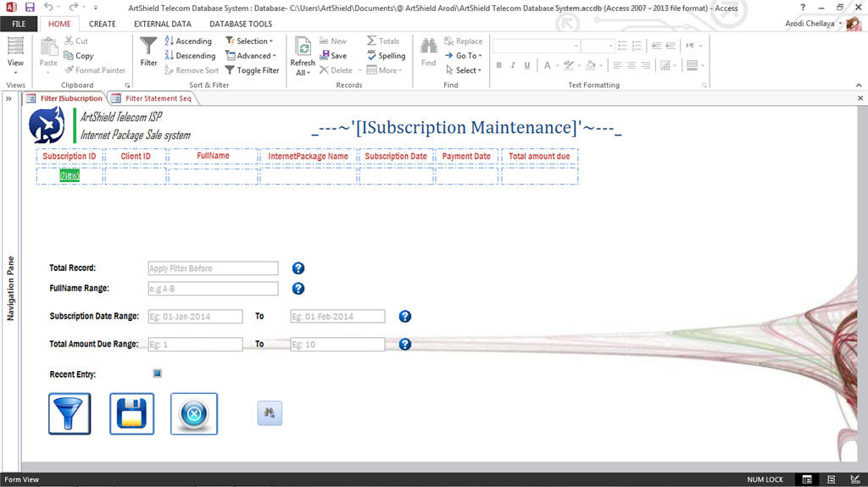This screenshot has height=487, width=868.
Task: Select the HOME ribbon tab
Action: point(59,24)
